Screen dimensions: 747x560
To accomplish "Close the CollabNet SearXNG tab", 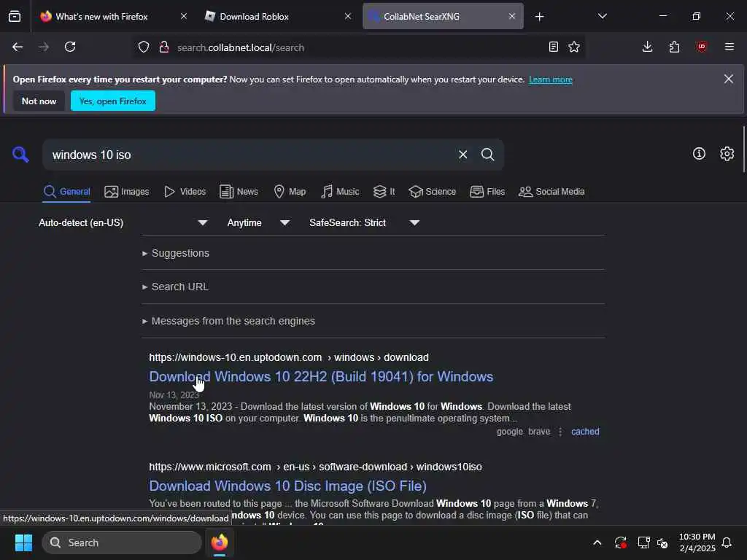I will click(511, 16).
